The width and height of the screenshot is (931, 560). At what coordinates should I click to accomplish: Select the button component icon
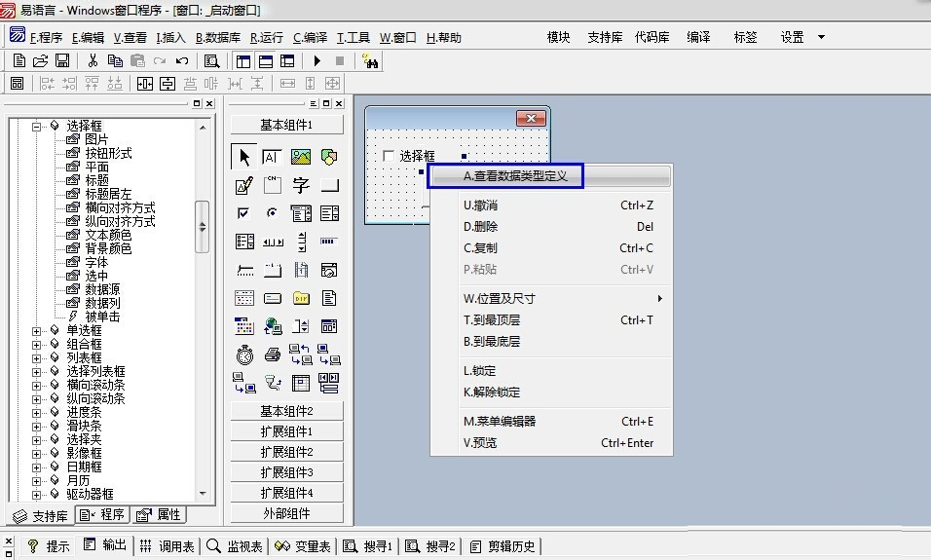pos(329,186)
